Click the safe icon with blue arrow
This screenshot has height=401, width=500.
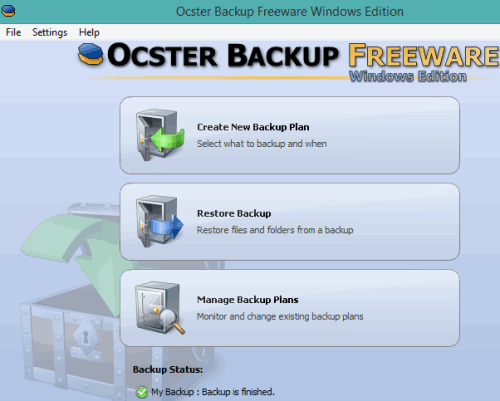click(x=159, y=221)
